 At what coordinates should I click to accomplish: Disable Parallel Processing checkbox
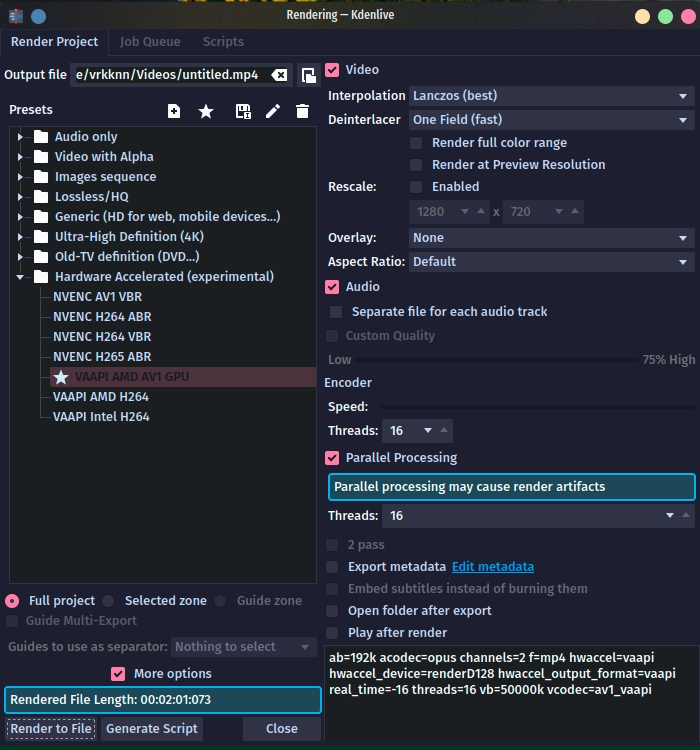pos(332,458)
